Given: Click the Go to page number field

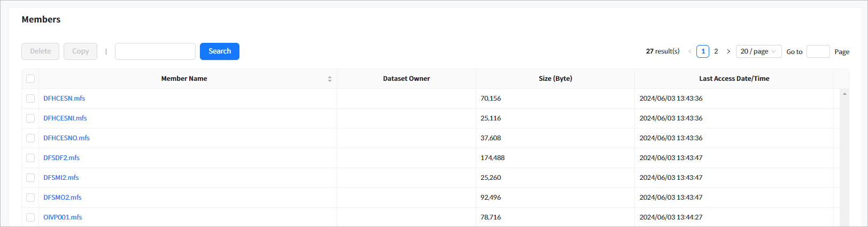Looking at the screenshot, I should point(817,51).
